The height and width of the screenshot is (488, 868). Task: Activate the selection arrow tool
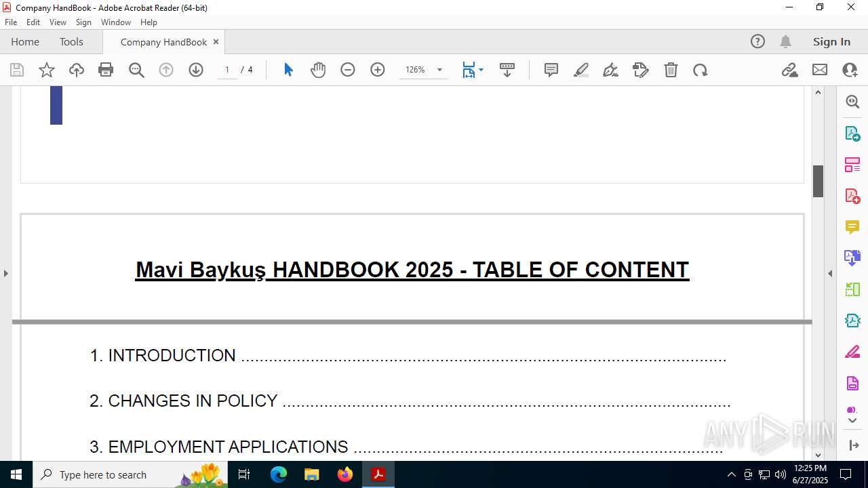pyautogui.click(x=288, y=70)
